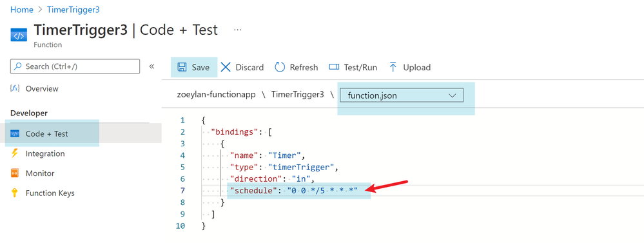Click the Test/Run panel icon
This screenshot has width=644, height=243.
334,67
